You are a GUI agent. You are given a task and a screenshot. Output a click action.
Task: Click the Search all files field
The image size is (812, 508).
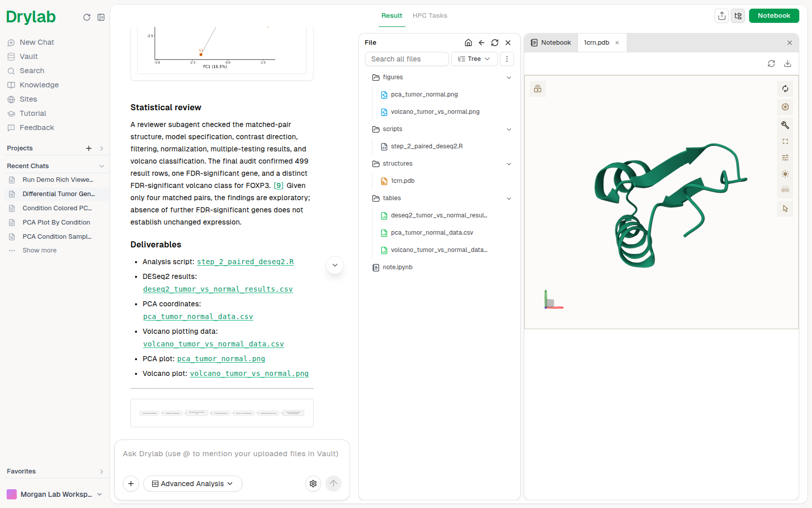(407, 59)
